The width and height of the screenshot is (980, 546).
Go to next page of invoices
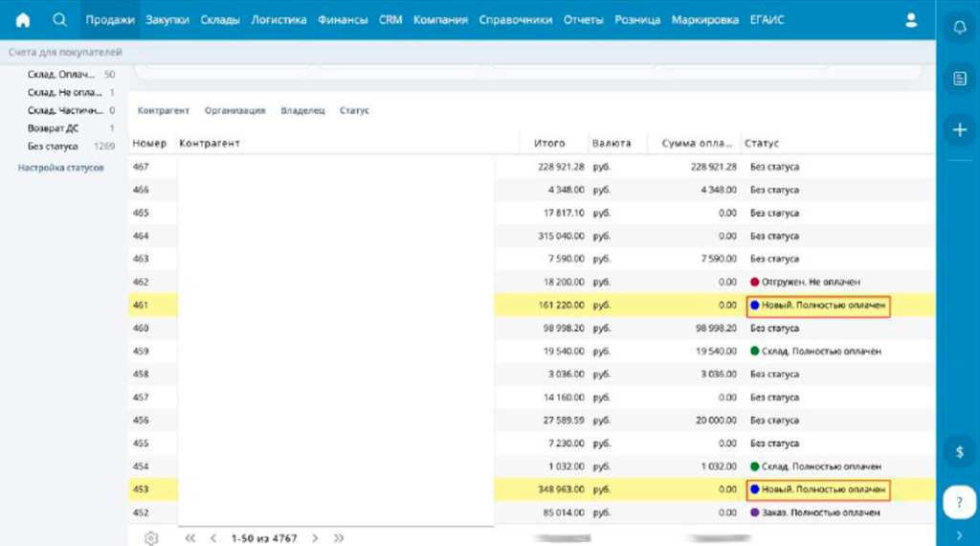click(315, 538)
